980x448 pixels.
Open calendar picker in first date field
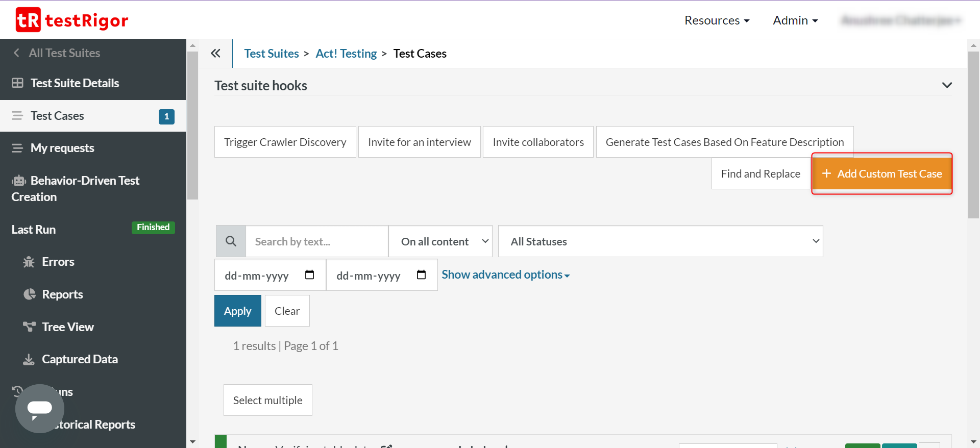click(309, 275)
